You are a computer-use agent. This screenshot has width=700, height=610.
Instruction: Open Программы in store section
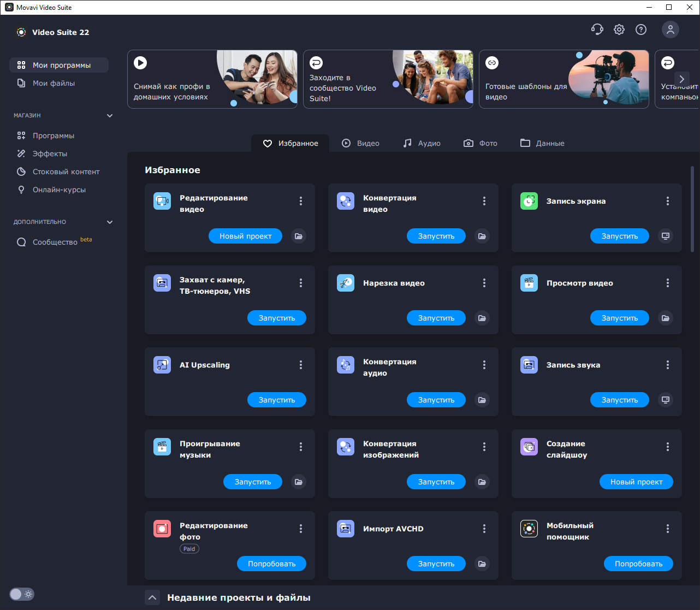59,135
